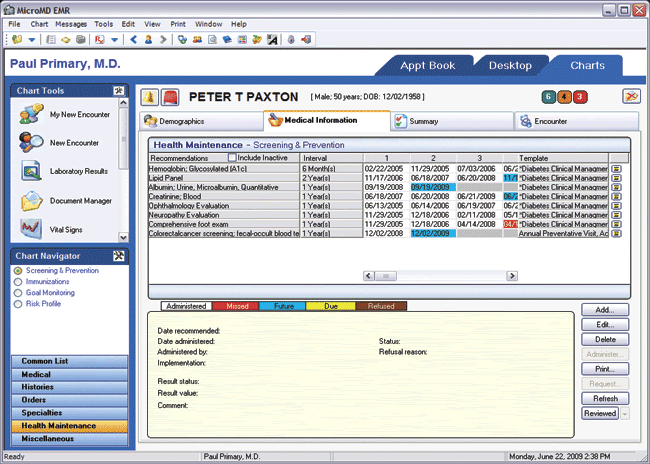Open the Tools menu
This screenshot has width=650, height=464.
[x=103, y=24]
